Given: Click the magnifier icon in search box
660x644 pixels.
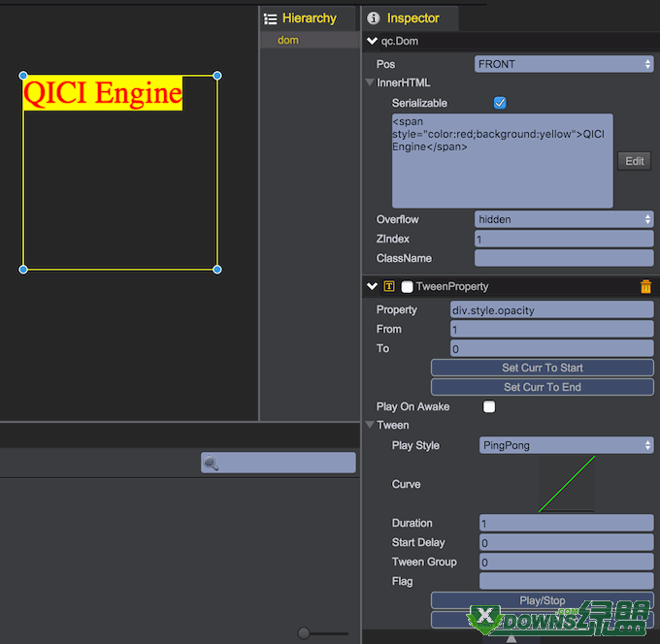Looking at the screenshot, I should 211,463.
